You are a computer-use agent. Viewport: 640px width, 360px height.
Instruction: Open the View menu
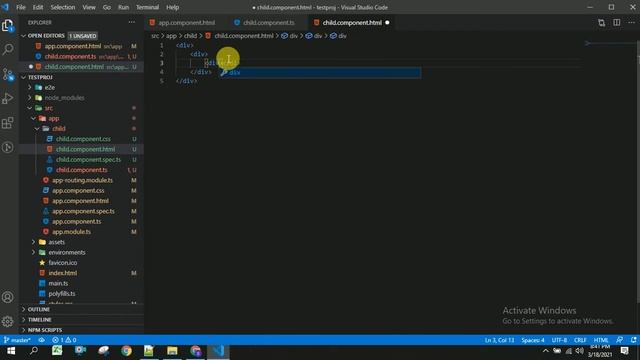point(89,7)
